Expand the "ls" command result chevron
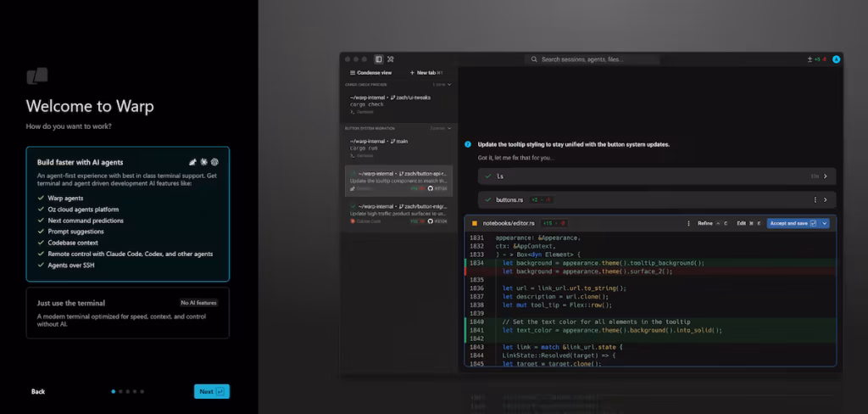 826,176
